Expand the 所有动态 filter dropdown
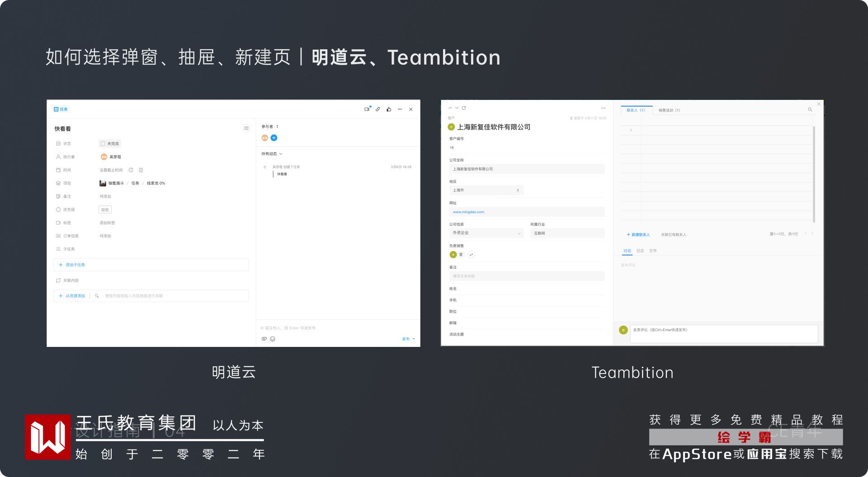 [x=272, y=154]
